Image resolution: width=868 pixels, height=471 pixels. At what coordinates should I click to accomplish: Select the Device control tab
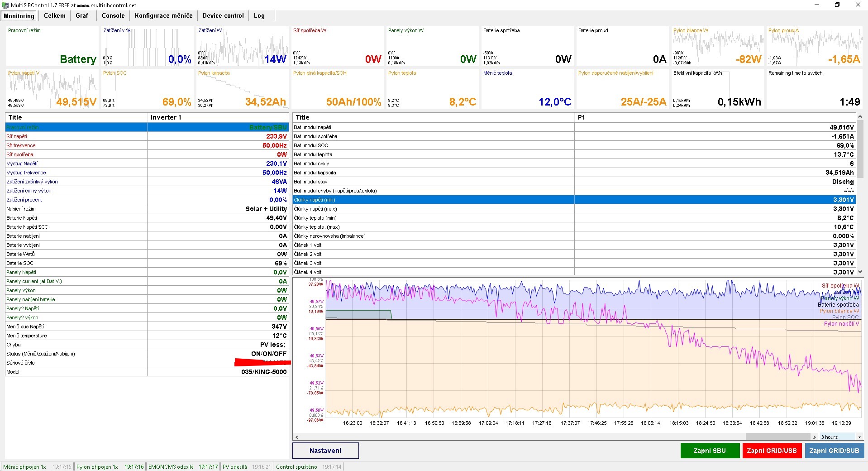(x=223, y=16)
